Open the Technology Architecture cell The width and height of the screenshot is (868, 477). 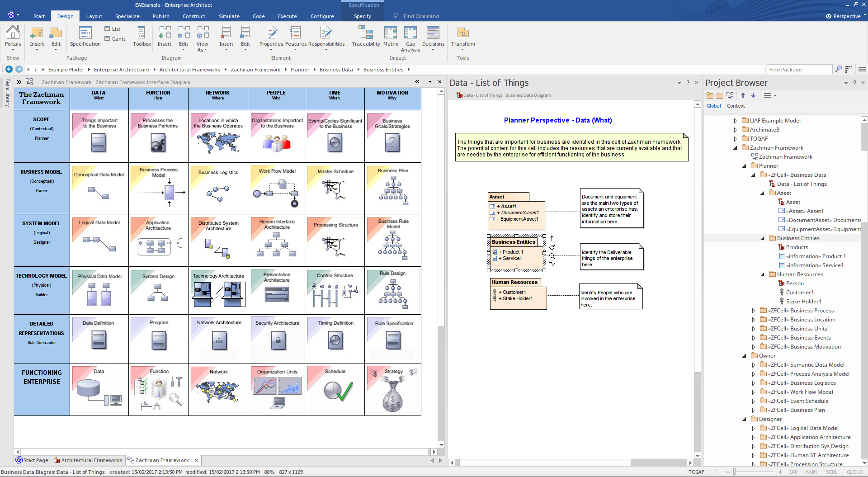218,290
